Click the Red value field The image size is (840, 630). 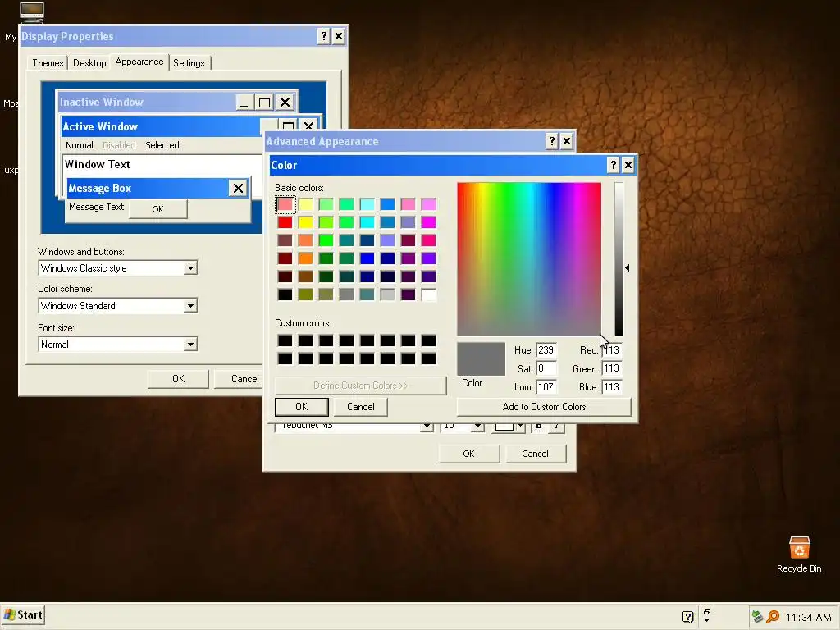[x=612, y=350]
